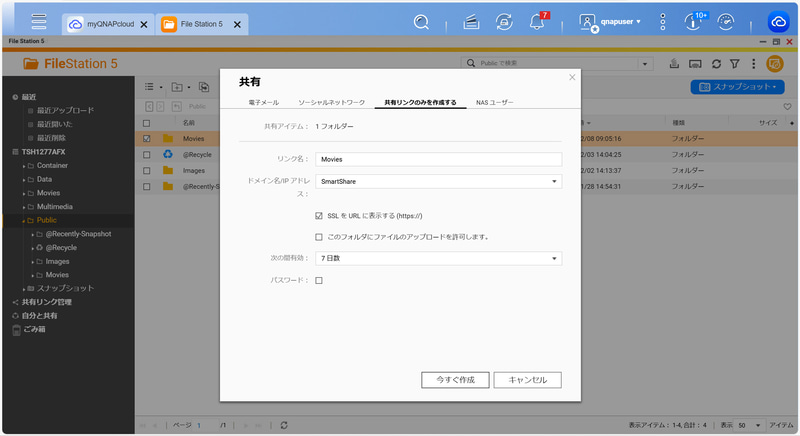The width and height of the screenshot is (800, 436).
Task: Check the @Recycle row checkbox
Action: pyautogui.click(x=147, y=155)
